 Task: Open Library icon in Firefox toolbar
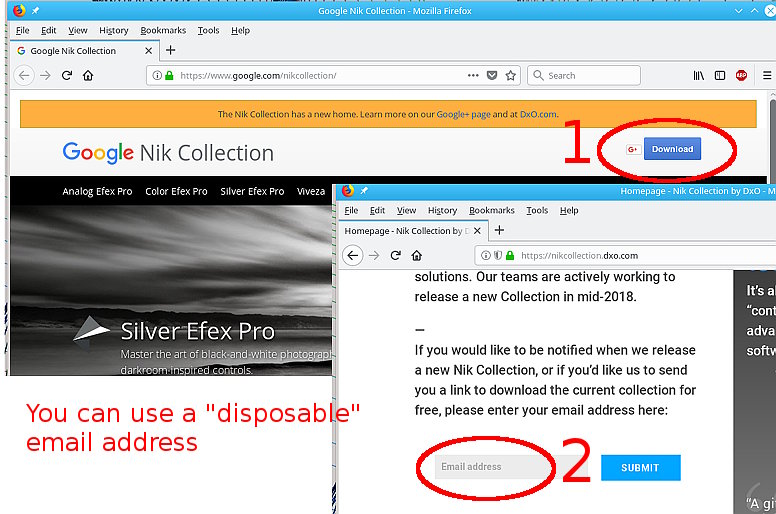pyautogui.click(x=698, y=76)
